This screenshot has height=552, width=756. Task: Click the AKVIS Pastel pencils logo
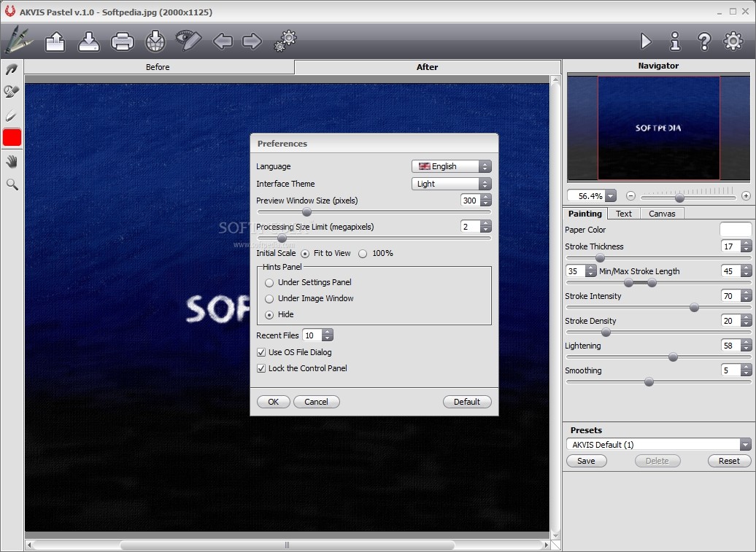click(18, 40)
